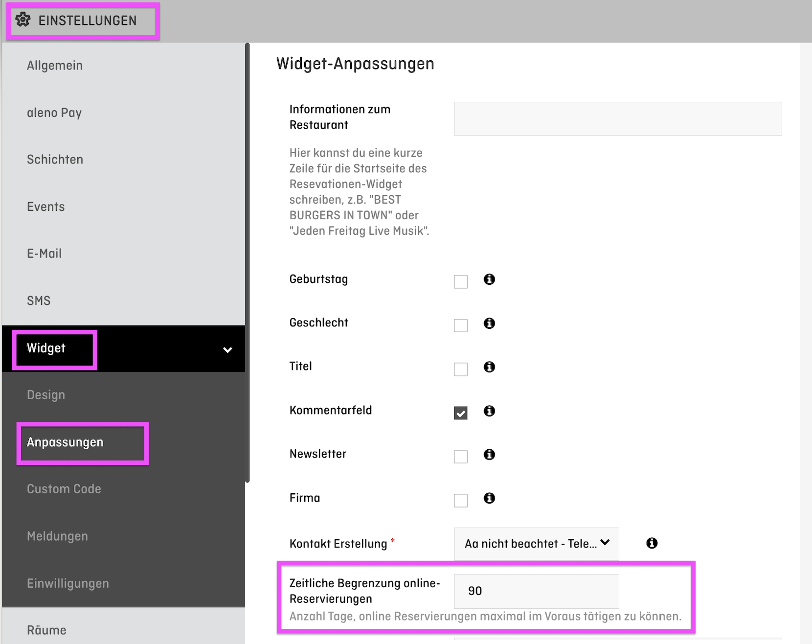Click info icon beside Kommentarfeld
This screenshot has height=644, width=812.
(x=489, y=411)
